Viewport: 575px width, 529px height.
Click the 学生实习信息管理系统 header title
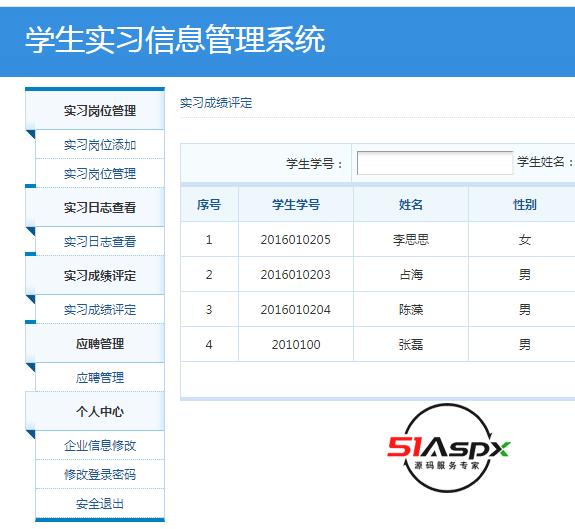click(x=175, y=40)
